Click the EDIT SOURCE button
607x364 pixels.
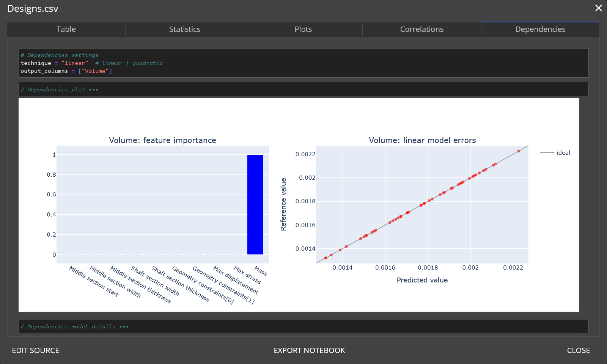pos(36,350)
